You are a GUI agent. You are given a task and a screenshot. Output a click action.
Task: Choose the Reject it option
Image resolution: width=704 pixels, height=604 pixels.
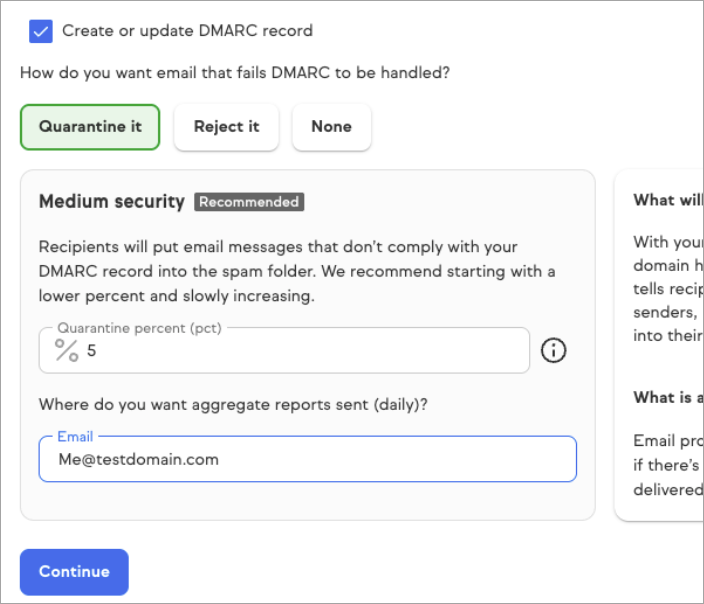226,127
